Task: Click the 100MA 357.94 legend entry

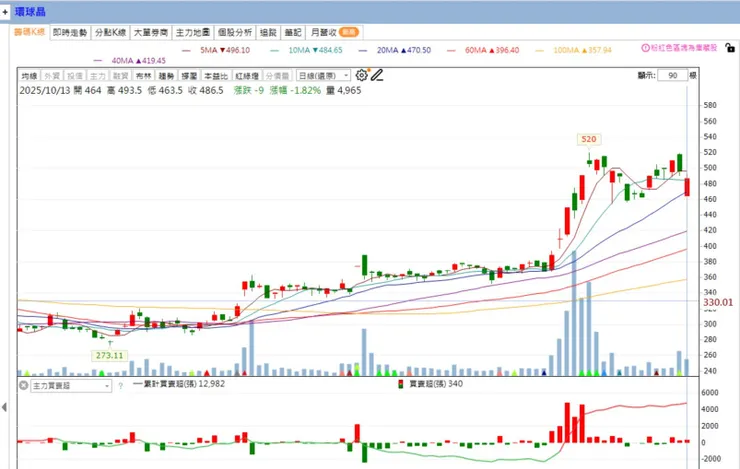Action: click(x=573, y=50)
